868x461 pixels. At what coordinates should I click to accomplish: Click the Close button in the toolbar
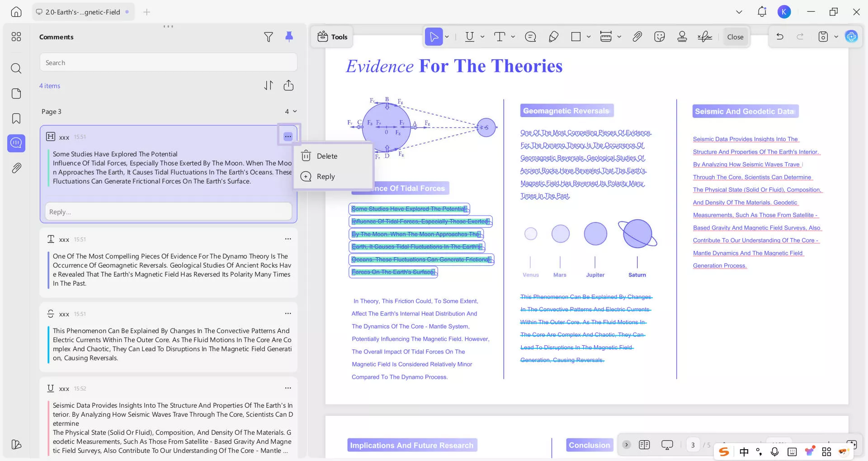pyautogui.click(x=735, y=37)
